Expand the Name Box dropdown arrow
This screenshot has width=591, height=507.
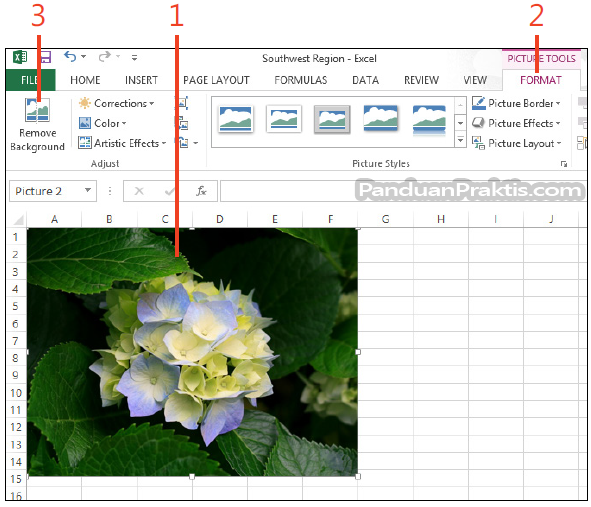click(88, 190)
